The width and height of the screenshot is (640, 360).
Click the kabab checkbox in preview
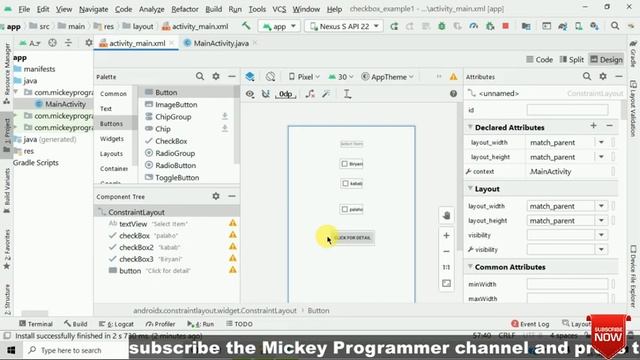(x=351, y=183)
